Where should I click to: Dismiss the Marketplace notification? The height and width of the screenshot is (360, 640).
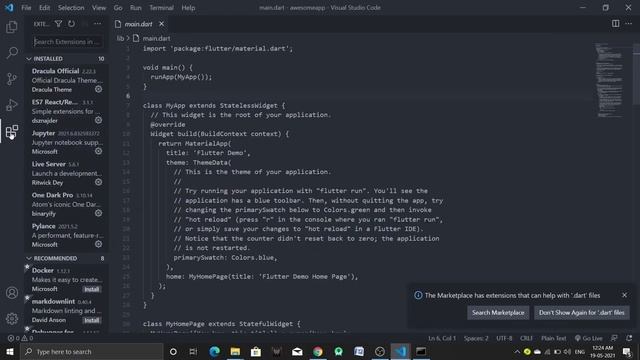[624, 295]
